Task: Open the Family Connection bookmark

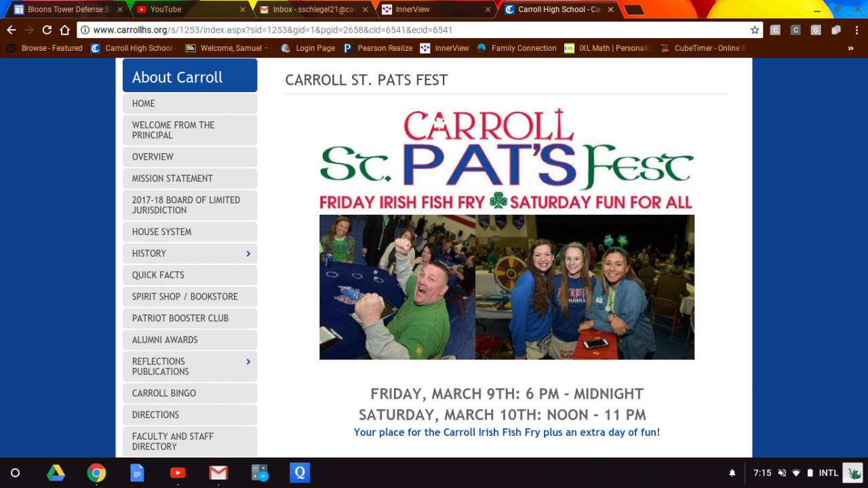Action: (517, 48)
